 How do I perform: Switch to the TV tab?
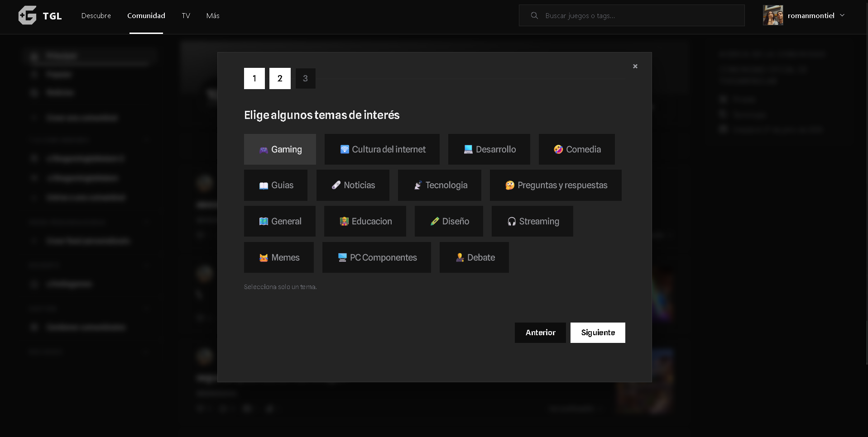point(186,15)
